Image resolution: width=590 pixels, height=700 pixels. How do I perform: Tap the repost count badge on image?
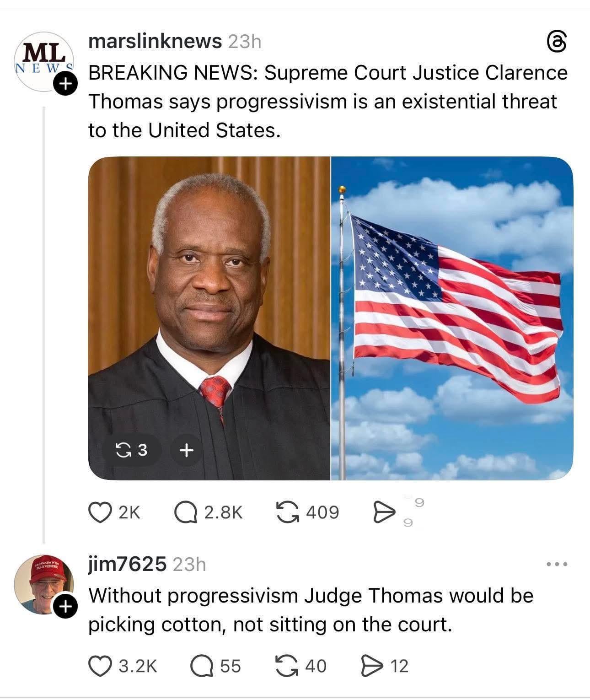tap(132, 451)
